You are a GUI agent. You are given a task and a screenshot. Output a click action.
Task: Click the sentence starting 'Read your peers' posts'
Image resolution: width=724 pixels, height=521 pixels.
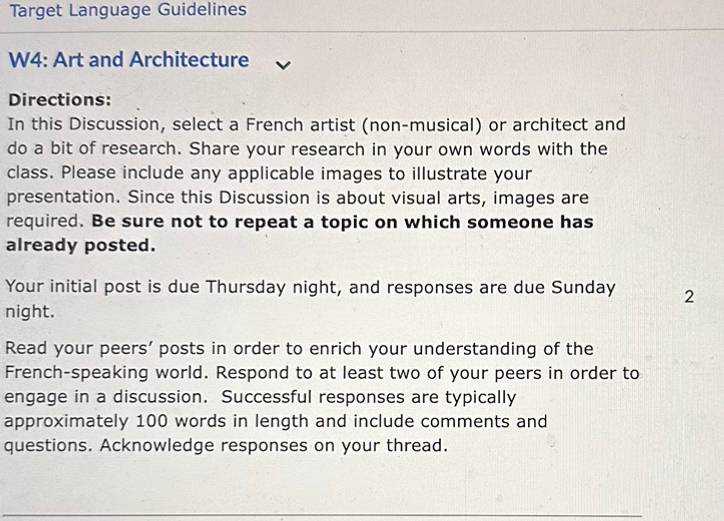click(x=299, y=349)
